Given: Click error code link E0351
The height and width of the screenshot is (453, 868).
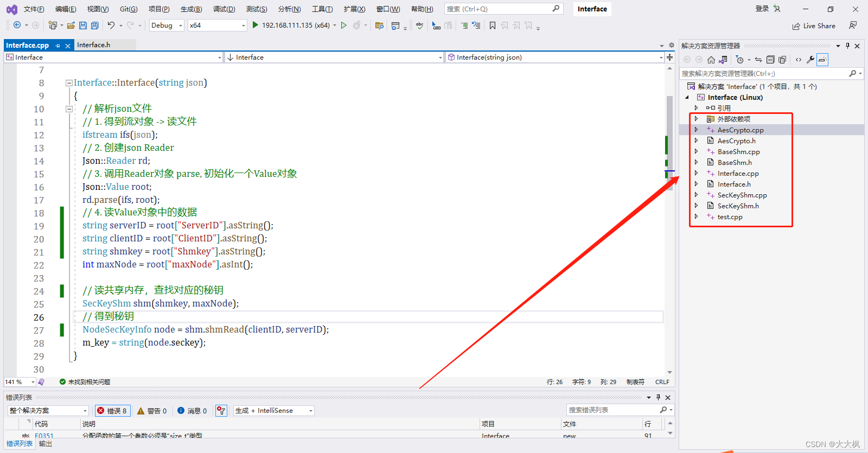Looking at the screenshot, I should pyautogui.click(x=44, y=435).
